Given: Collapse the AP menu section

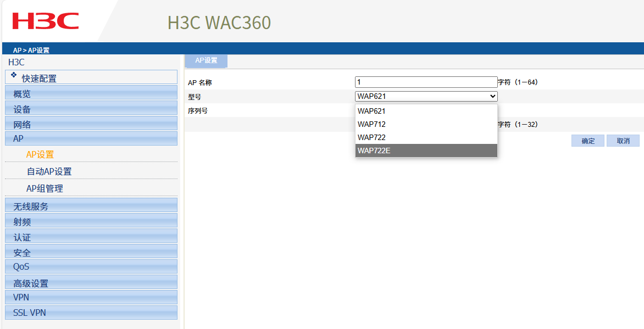Looking at the screenshot, I should (91, 138).
